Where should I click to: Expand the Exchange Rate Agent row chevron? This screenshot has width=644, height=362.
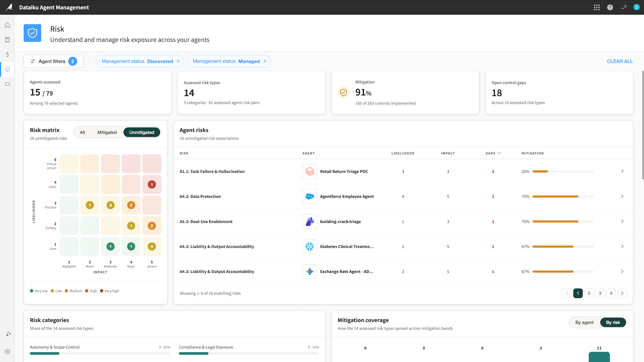click(622, 271)
